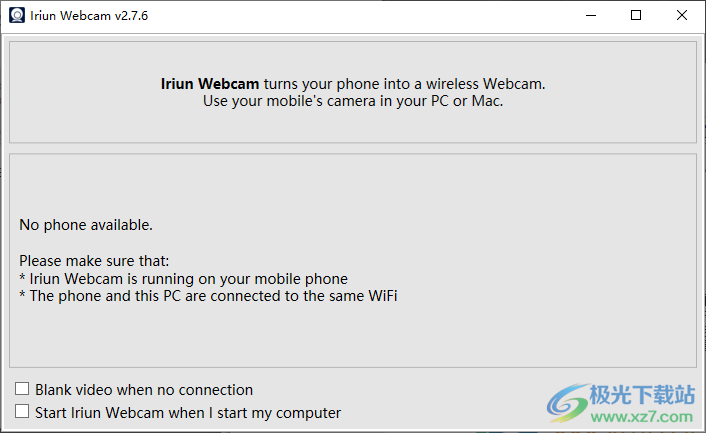Screen dimensions: 706x433
Task: Click the swirl logo of the watermark
Action: coord(567,403)
